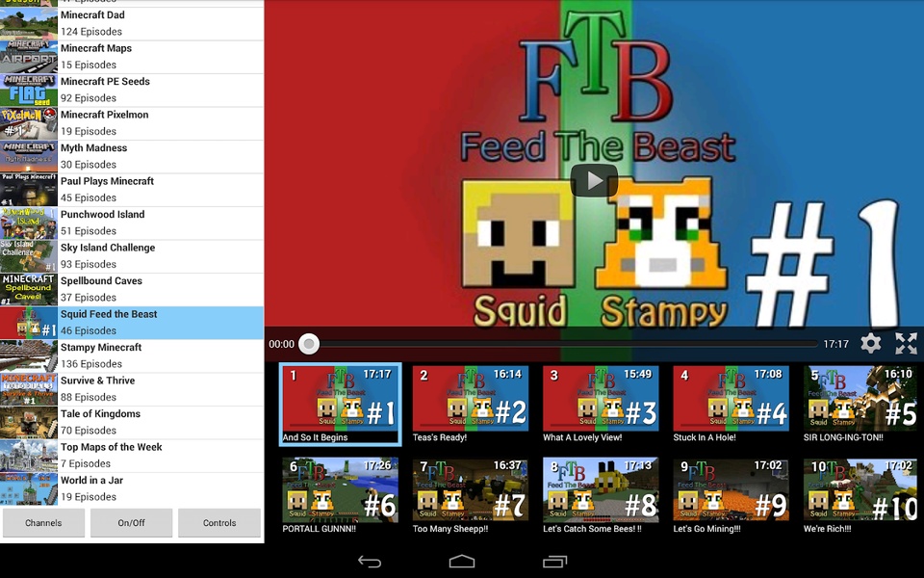Open the Spellbound Caves playlist
The width and height of the screenshot is (924, 578).
pyautogui.click(x=132, y=289)
